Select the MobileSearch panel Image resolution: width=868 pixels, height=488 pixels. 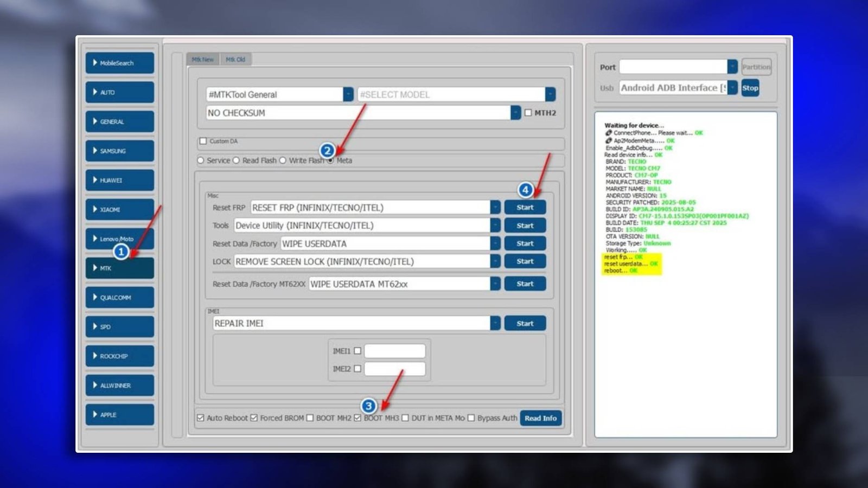(x=119, y=63)
